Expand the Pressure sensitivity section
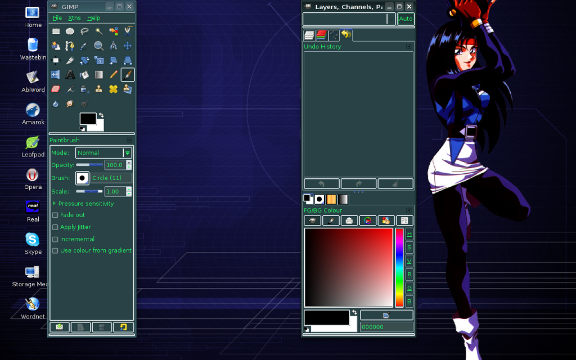Viewport: 576px width, 360px height. [54, 203]
